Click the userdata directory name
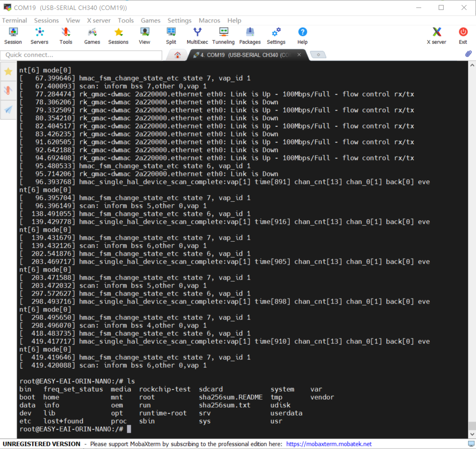Viewport: 476px width, 449px height. (286, 413)
